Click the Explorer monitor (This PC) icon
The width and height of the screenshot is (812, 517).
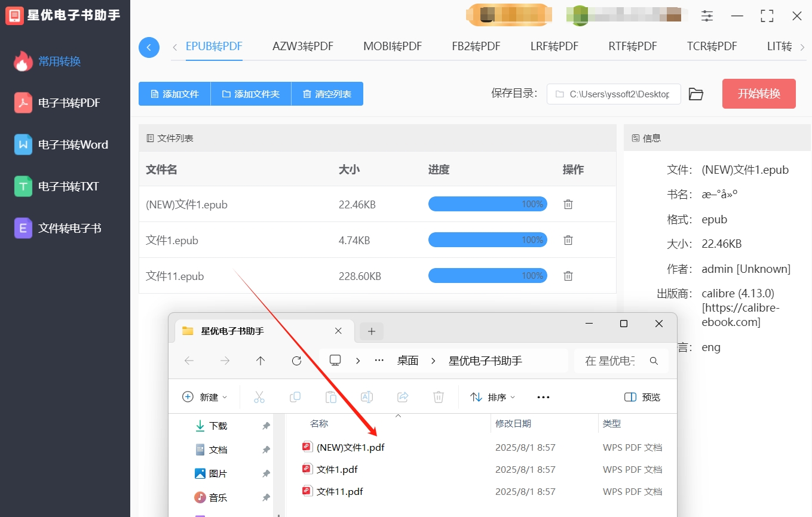coord(335,361)
